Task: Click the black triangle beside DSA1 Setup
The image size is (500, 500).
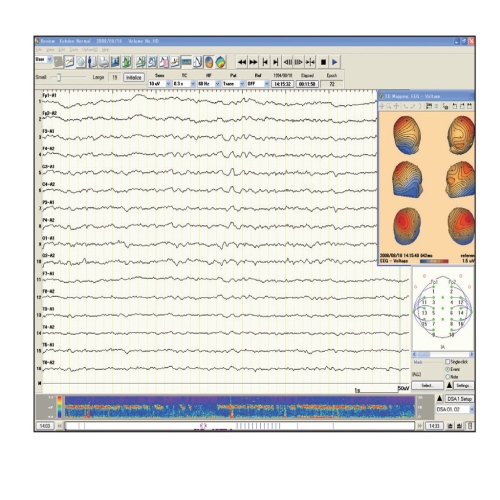Action: point(440,399)
